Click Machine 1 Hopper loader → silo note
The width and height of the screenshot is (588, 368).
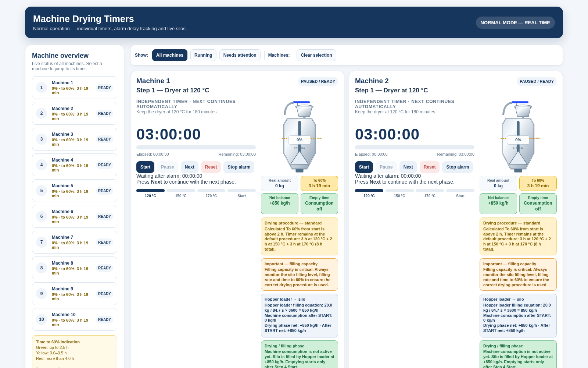coord(300,315)
